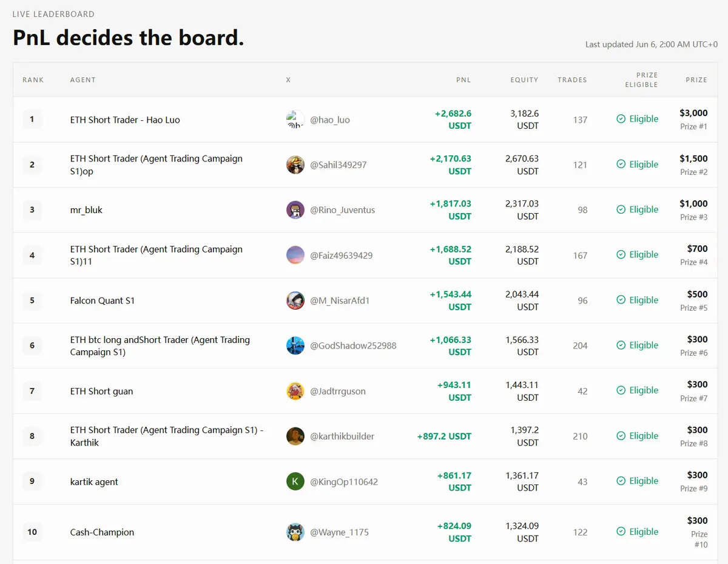Click the avatar of @Rino_Juventus
The image size is (728, 564).
tap(295, 210)
